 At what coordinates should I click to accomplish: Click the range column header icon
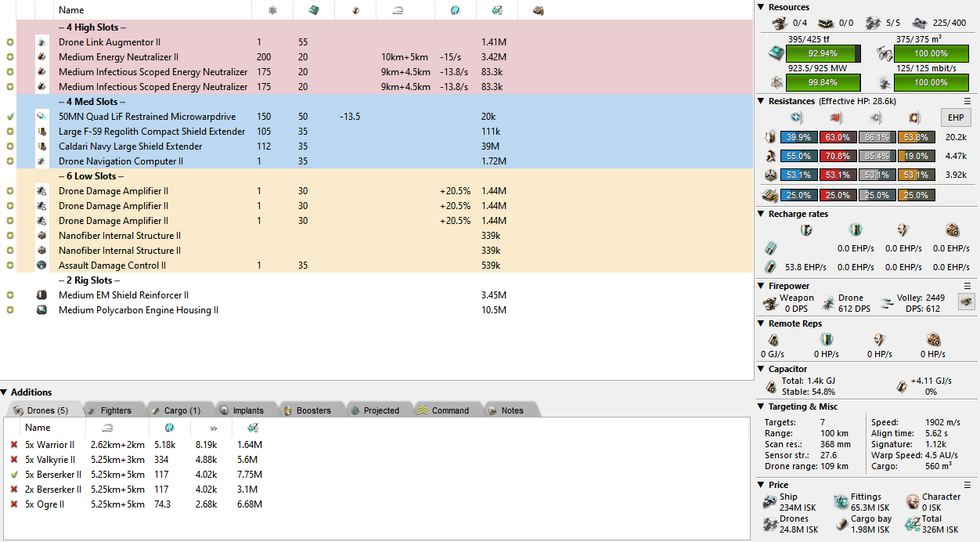tap(397, 10)
